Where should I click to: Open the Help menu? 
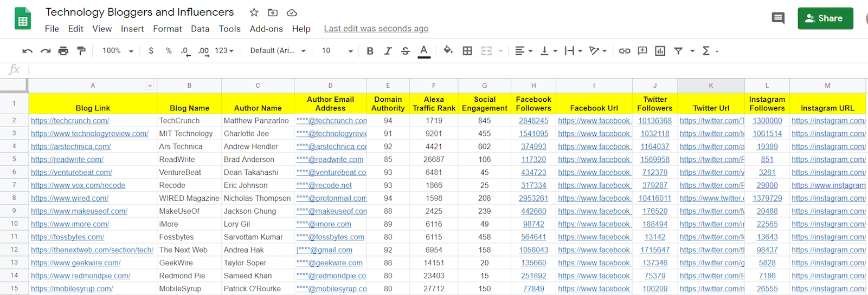(301, 29)
